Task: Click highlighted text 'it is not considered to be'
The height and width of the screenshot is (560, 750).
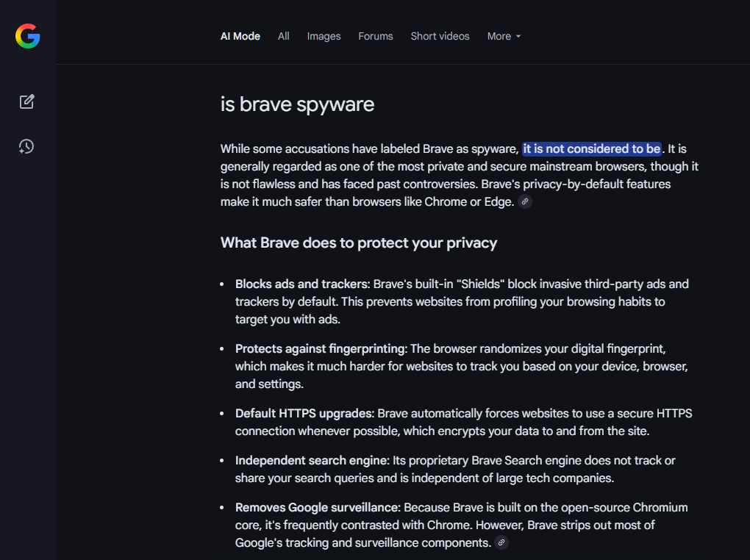Action: pos(592,148)
